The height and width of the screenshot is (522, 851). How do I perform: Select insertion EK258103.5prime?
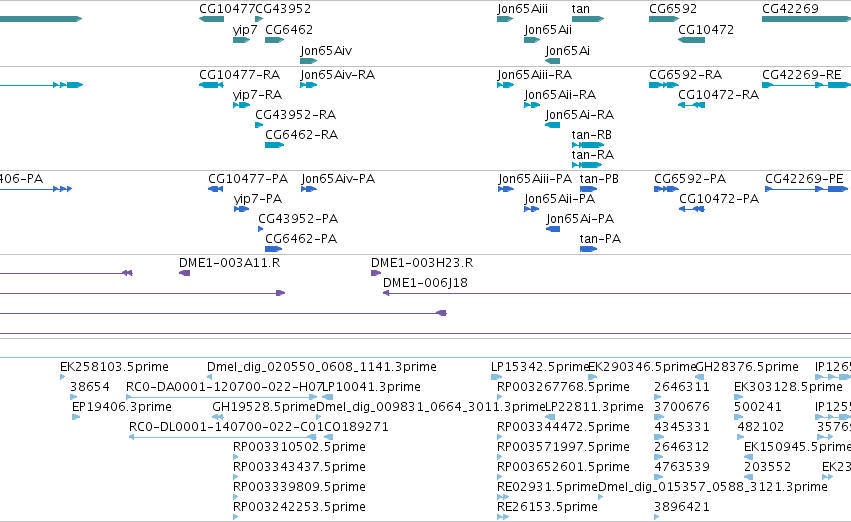click(114, 367)
